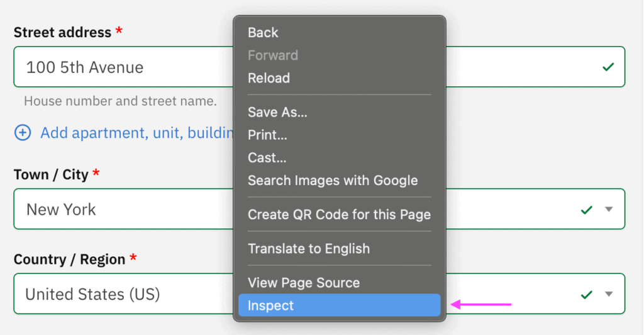This screenshot has width=644, height=335.
Task: Expand the Country / Region dropdown arrow
Action: [608, 294]
